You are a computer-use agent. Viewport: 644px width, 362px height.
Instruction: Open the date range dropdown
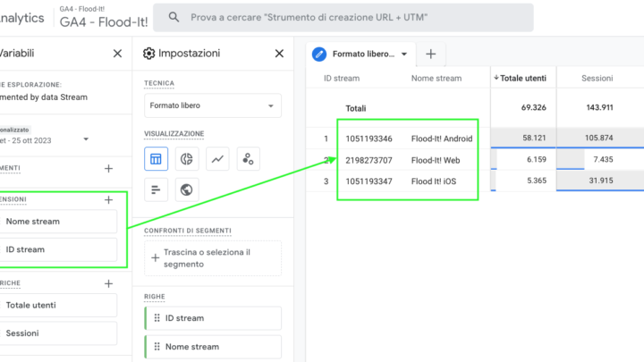coord(86,139)
